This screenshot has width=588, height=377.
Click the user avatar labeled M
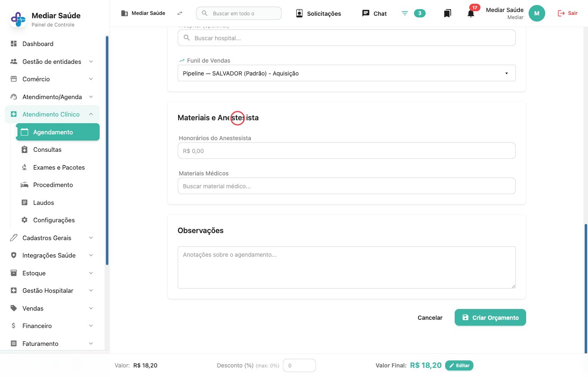537,13
